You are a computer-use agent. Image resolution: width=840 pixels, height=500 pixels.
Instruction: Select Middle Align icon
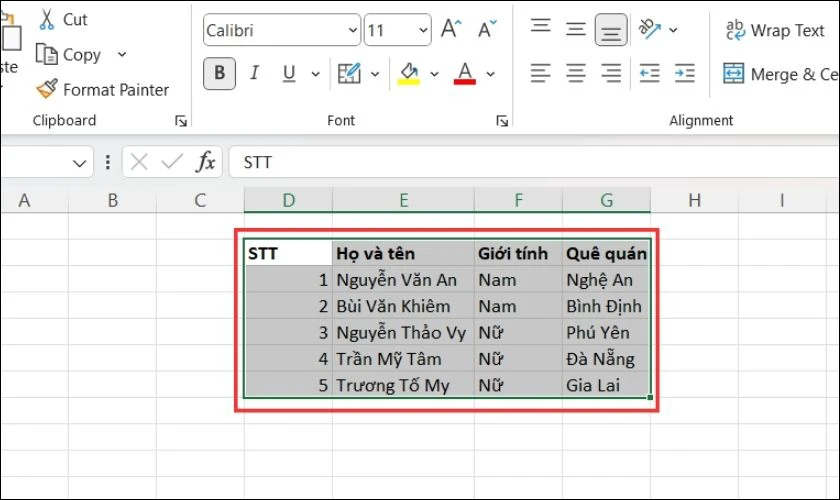click(576, 29)
